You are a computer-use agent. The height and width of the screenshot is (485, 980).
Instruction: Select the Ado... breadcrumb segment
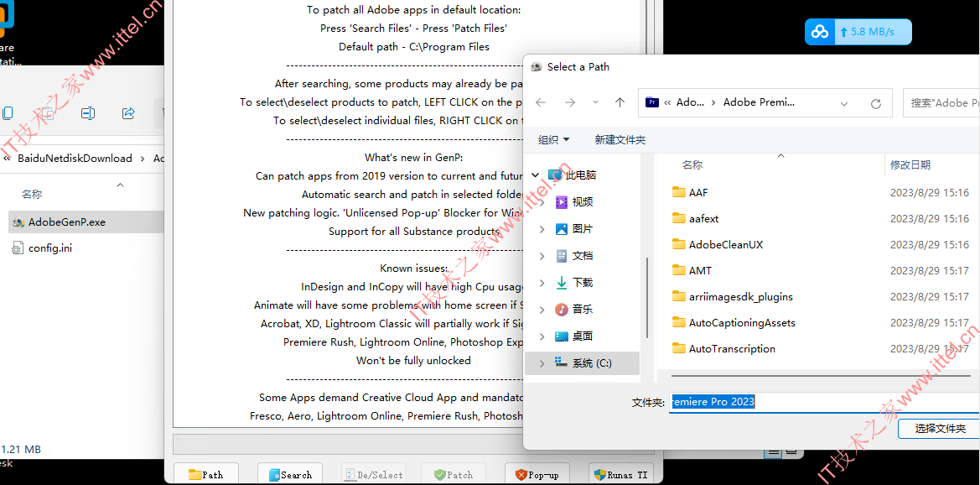(x=691, y=102)
